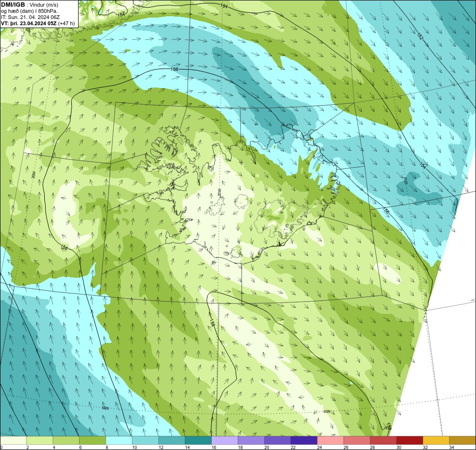Click legend tick label '8'
This screenshot has height=450, width=476.
pyautogui.click(x=107, y=447)
